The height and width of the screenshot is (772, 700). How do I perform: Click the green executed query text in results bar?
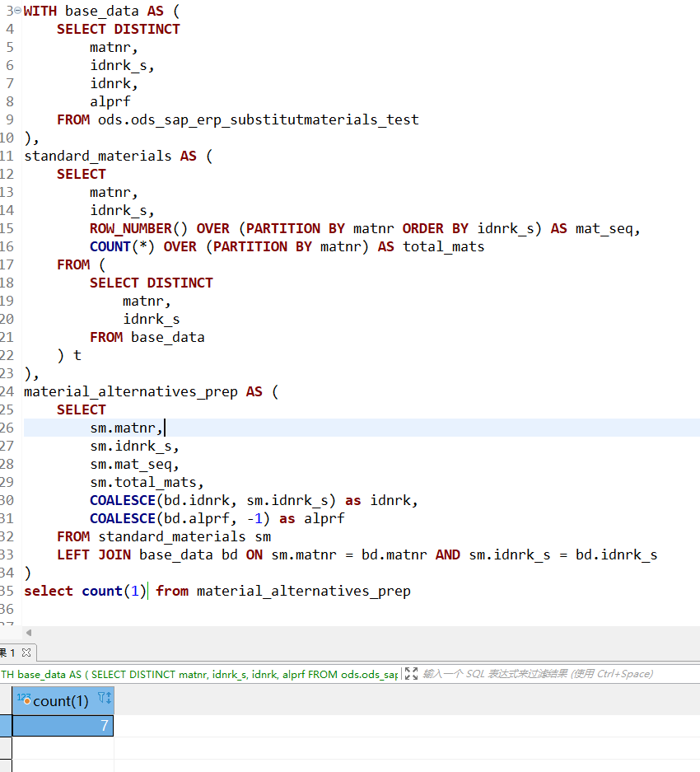tap(198, 674)
